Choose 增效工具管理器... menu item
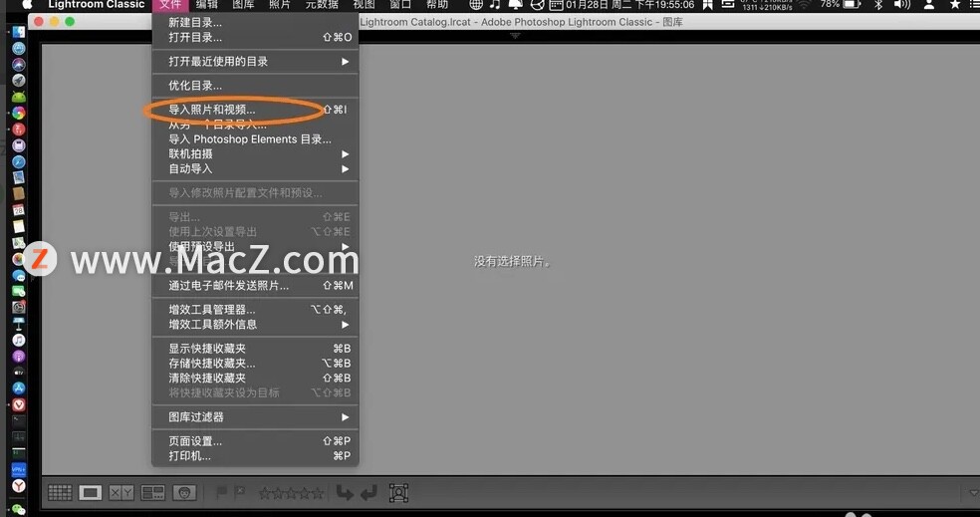 255,310
